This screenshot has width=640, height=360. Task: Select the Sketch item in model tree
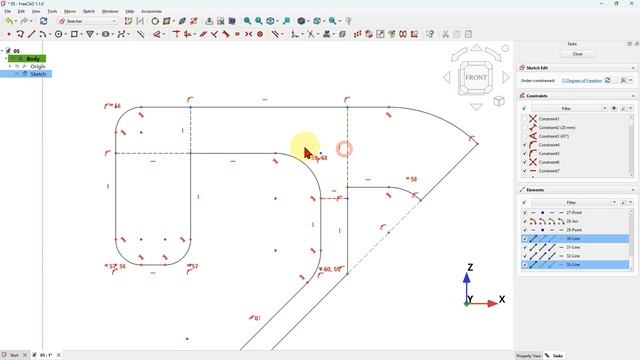38,74
